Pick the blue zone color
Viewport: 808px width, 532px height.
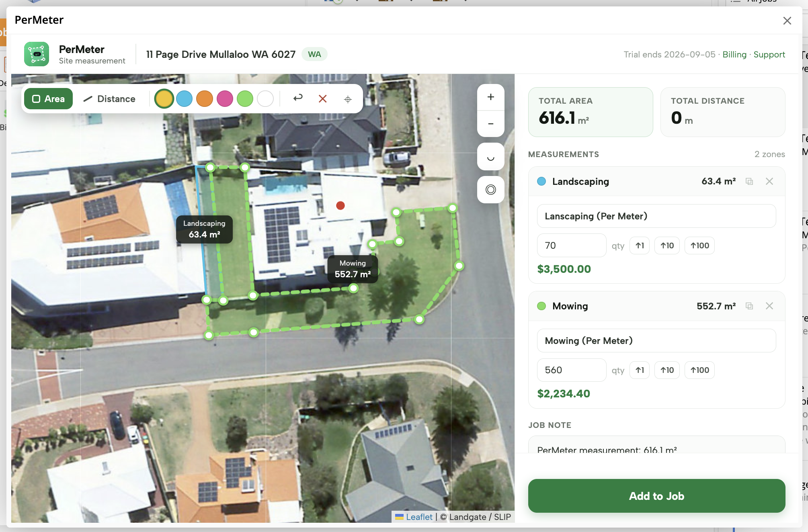(185, 99)
